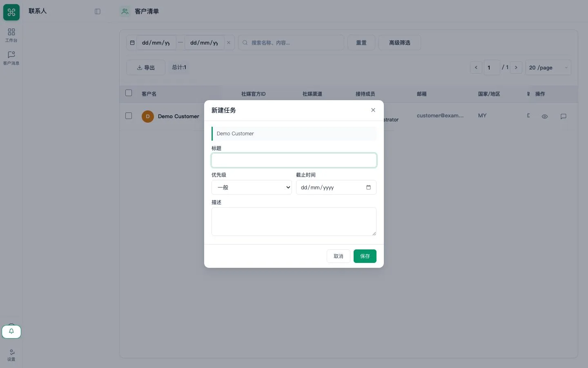Open the 20 /page size dropdown
This screenshot has height=368, width=588.
point(548,67)
